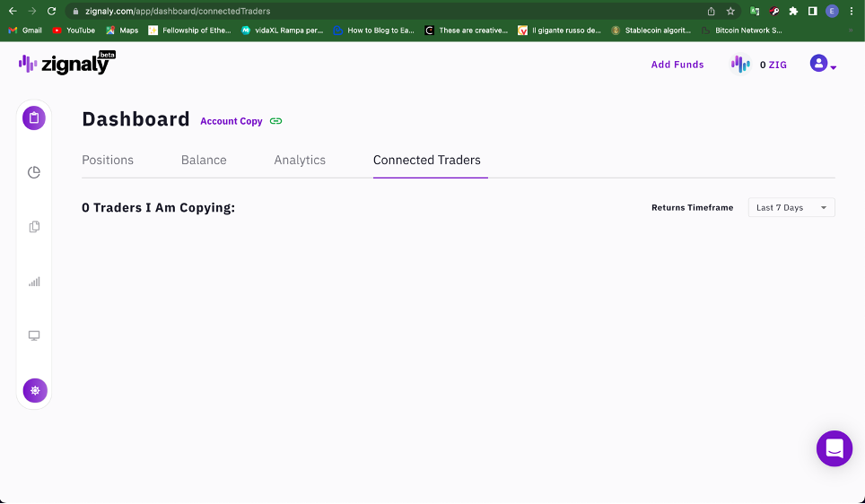Switch to the Balance tab
This screenshot has height=504, width=865.
(x=204, y=160)
